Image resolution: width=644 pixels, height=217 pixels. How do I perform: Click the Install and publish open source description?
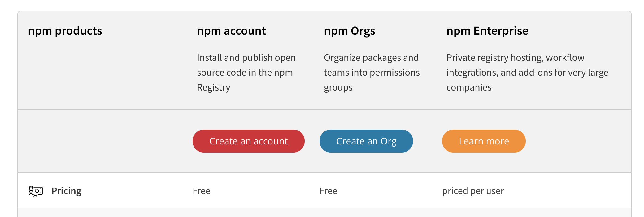pos(246,73)
